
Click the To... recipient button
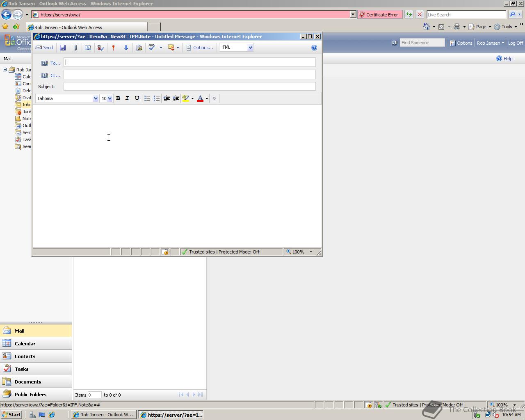point(50,63)
